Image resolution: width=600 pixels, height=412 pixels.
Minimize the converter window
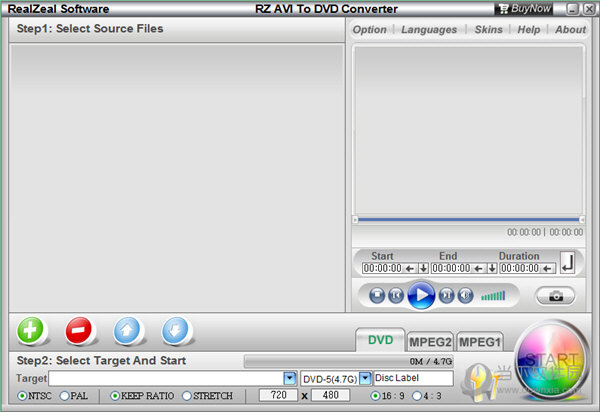572,9
